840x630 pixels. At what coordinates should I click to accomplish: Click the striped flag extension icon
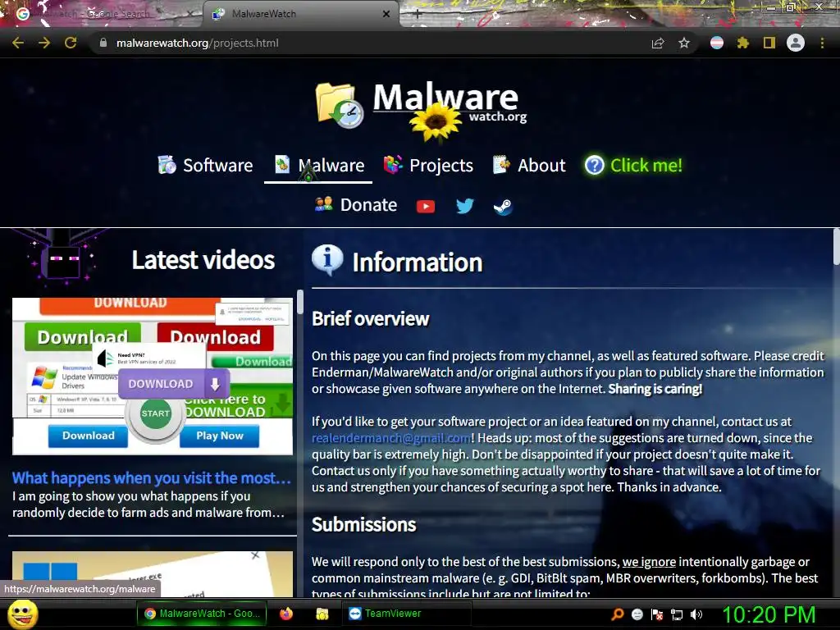pos(717,43)
